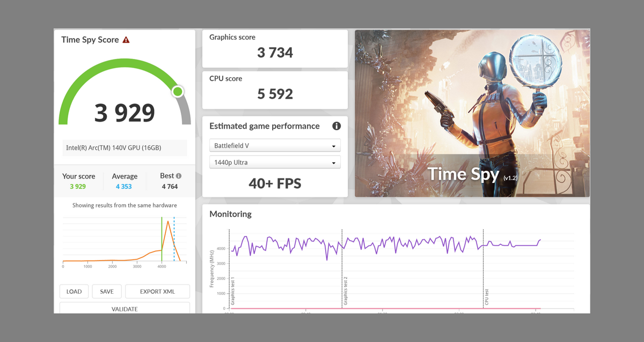Image resolution: width=644 pixels, height=342 pixels.
Task: Click the VALIDATE button
Action: [x=125, y=308]
